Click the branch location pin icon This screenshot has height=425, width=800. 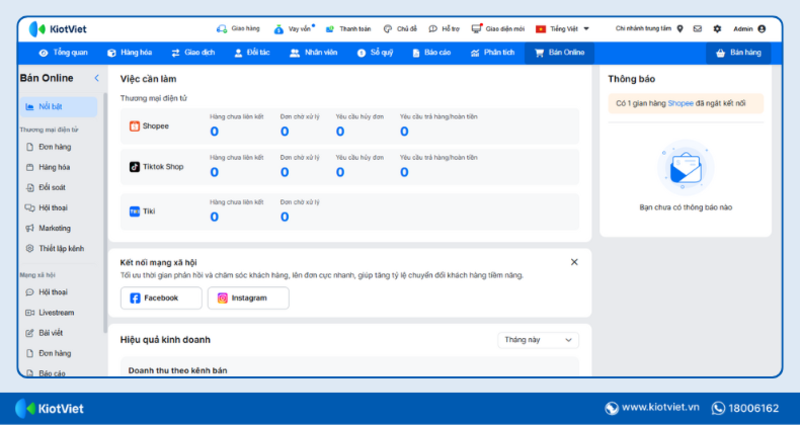coord(680,29)
